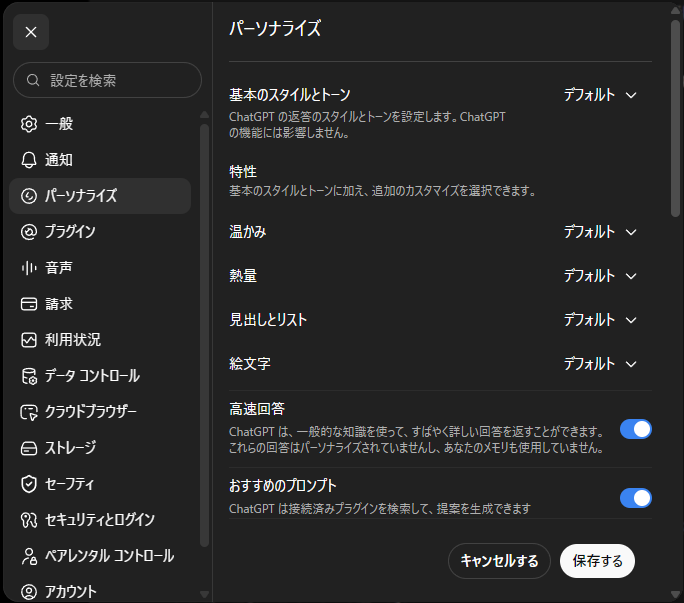Click the sidebar vertical scrollbar thumb
The image size is (684, 603).
(204, 335)
